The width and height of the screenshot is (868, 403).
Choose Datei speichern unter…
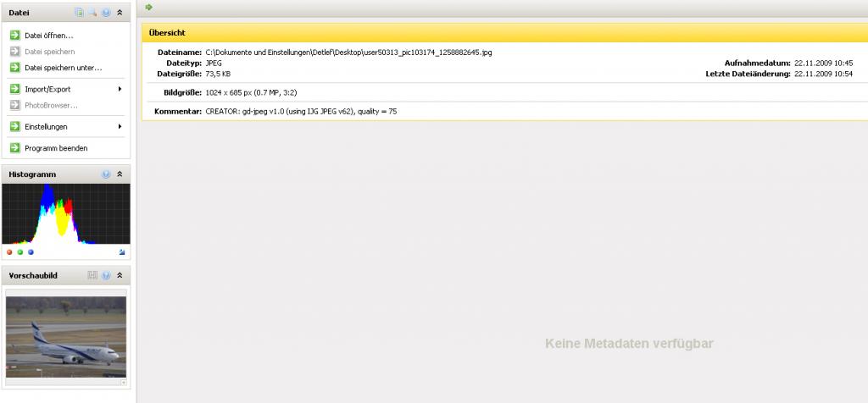click(x=64, y=68)
